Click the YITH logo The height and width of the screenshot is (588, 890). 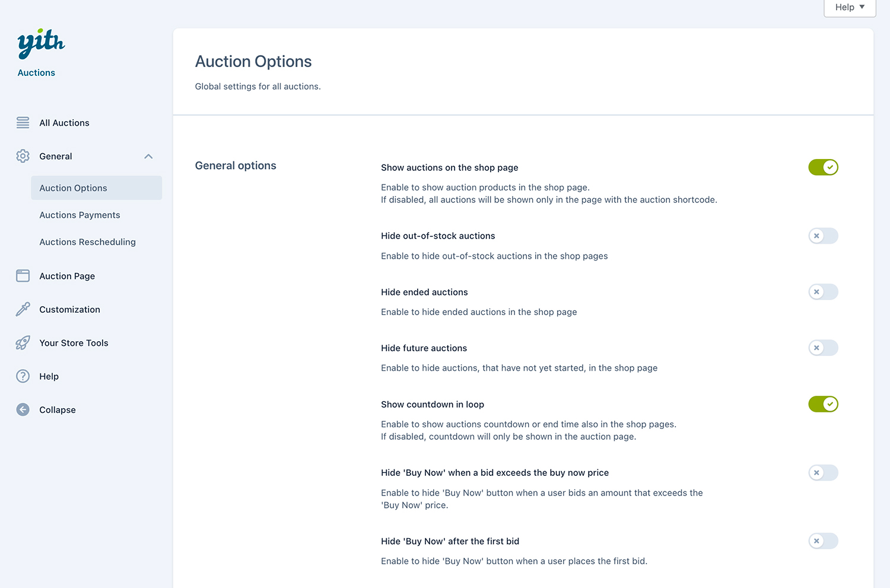(x=41, y=43)
